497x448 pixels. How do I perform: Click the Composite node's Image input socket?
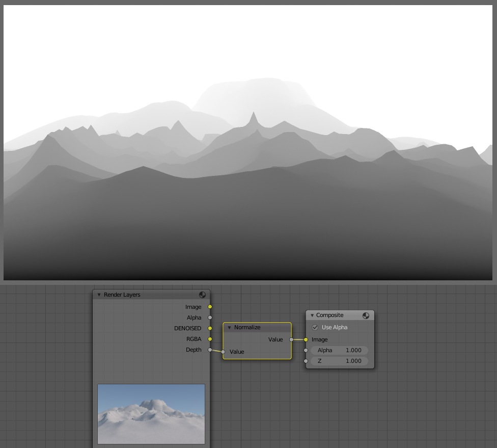(306, 339)
